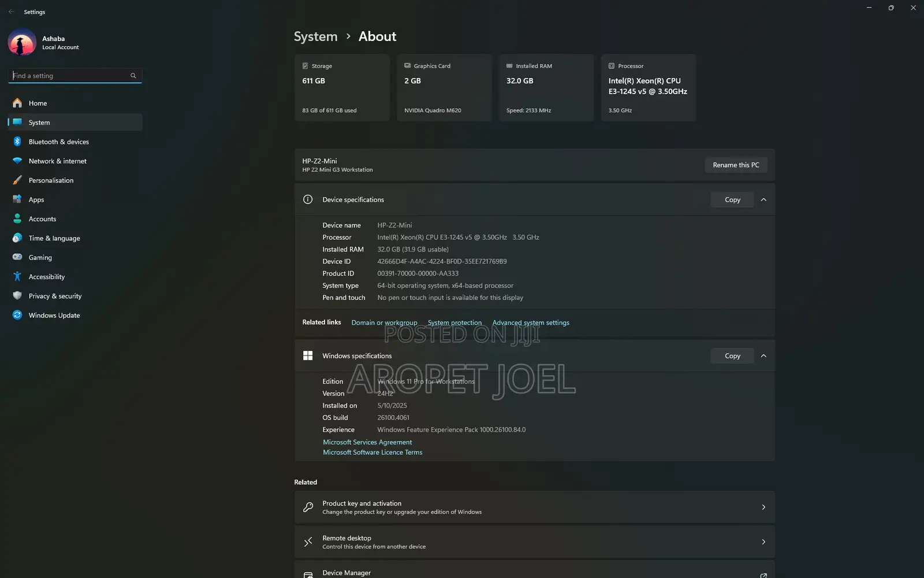Click the OS build value 26100.4061
The width and height of the screenshot is (924, 578).
pyautogui.click(x=393, y=418)
